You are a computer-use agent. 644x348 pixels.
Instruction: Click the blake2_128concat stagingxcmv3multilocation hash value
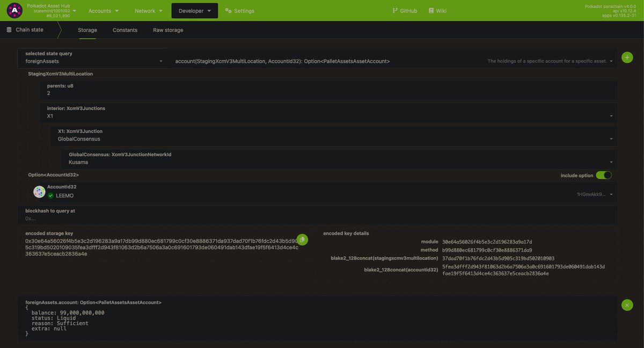point(498,258)
